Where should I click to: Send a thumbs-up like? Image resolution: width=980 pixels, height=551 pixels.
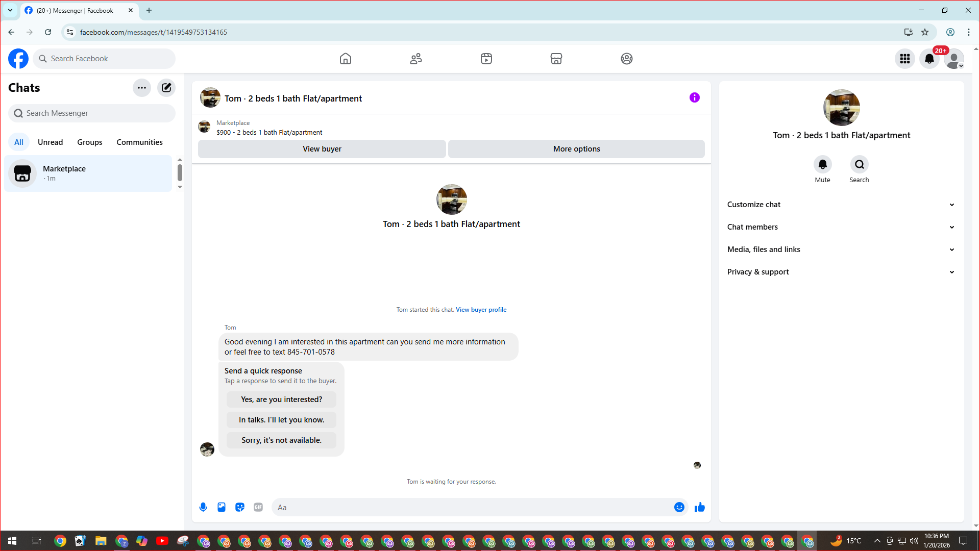point(700,507)
